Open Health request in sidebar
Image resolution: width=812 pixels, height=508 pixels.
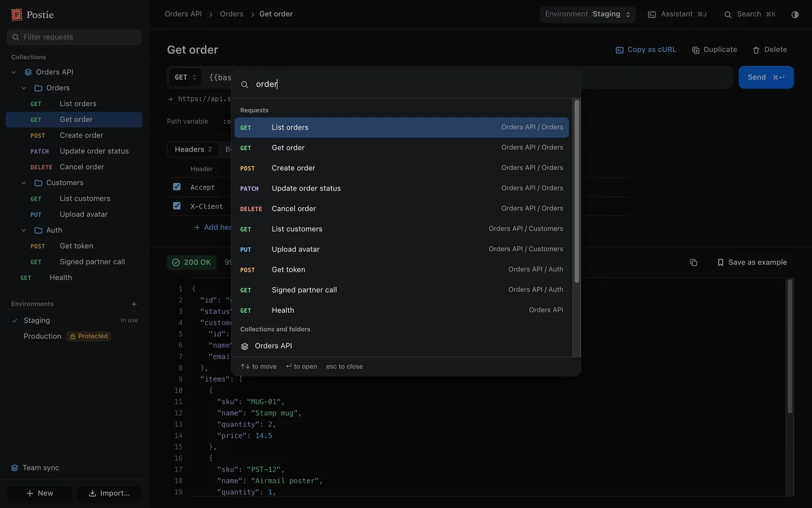(x=74, y=278)
